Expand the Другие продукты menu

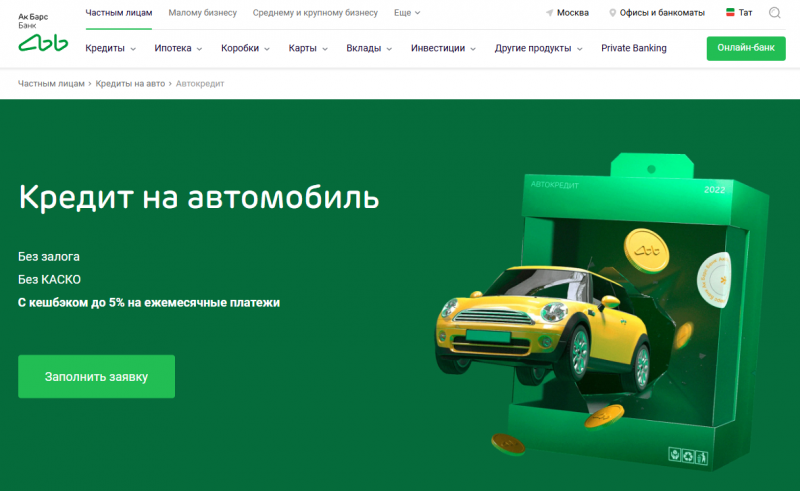point(538,48)
